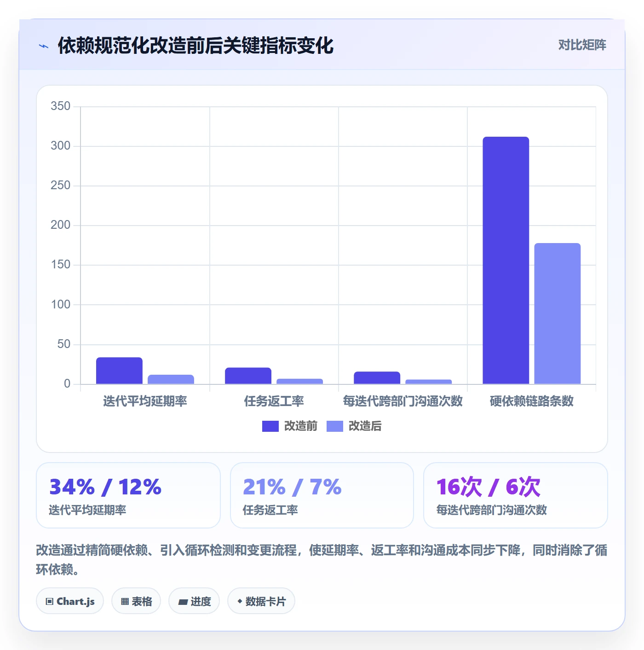Screen dimensions: 644x650
Task: Click the 改造后 bar for 每迭代跨部门沟通次数
Action: 429,382
